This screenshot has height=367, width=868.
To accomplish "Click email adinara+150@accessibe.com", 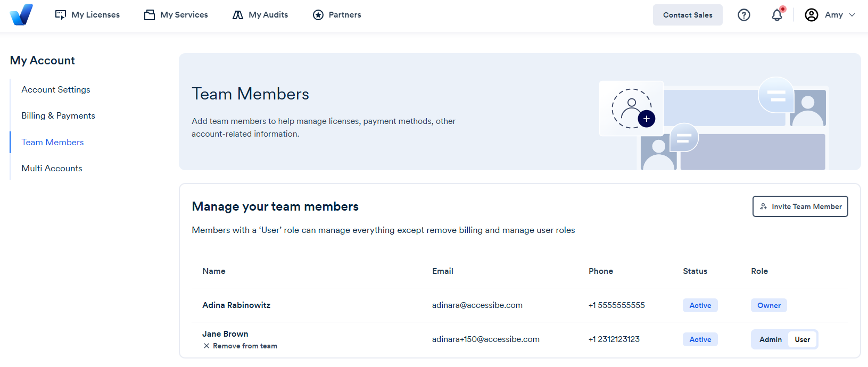I will click(x=486, y=339).
